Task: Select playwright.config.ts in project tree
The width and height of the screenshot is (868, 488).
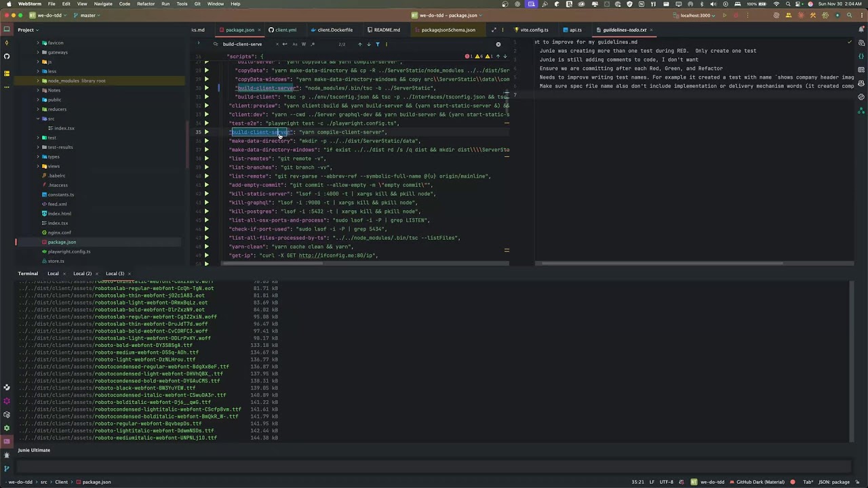Action: pyautogui.click(x=68, y=251)
